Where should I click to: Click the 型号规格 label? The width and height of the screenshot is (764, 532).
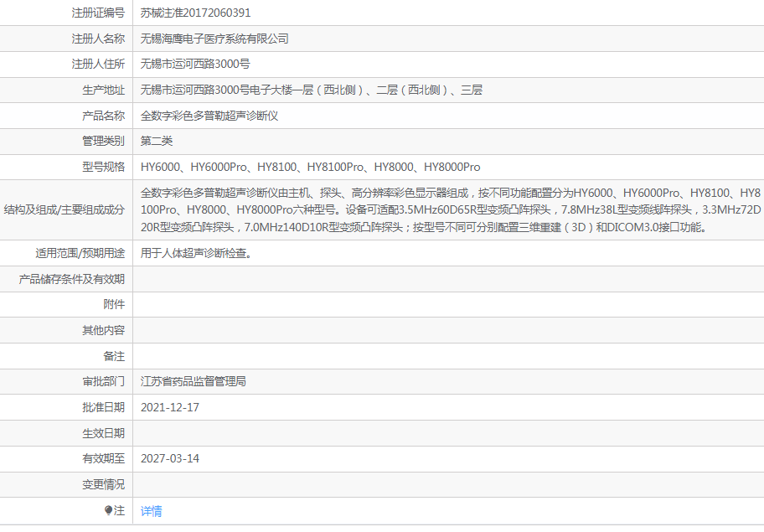103,167
